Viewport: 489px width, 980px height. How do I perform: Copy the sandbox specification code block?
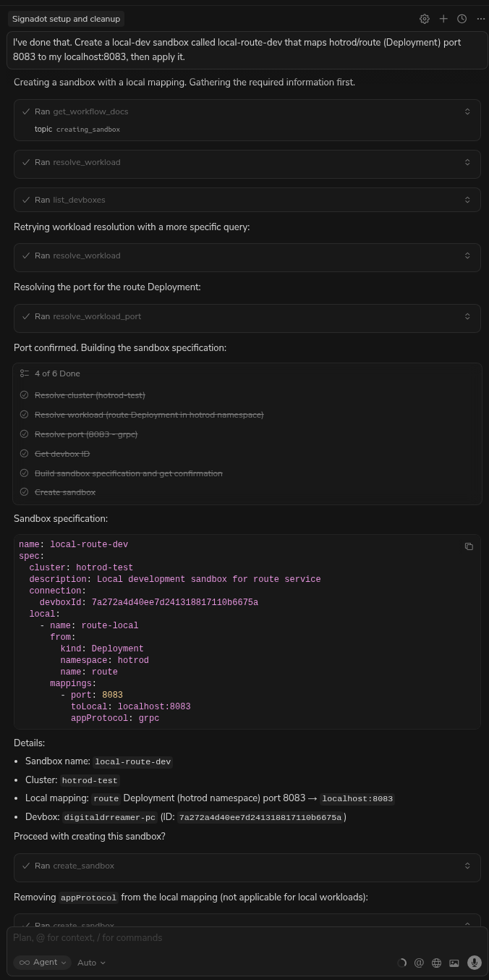click(x=469, y=546)
